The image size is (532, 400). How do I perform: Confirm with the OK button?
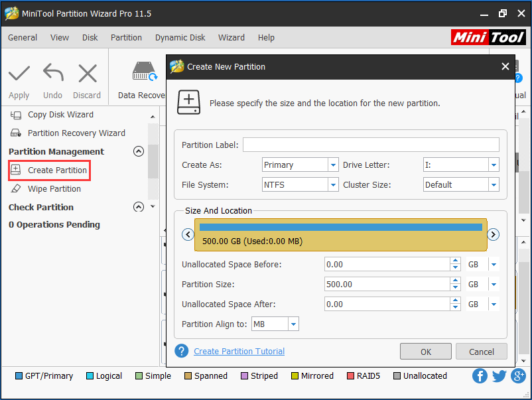pos(426,351)
